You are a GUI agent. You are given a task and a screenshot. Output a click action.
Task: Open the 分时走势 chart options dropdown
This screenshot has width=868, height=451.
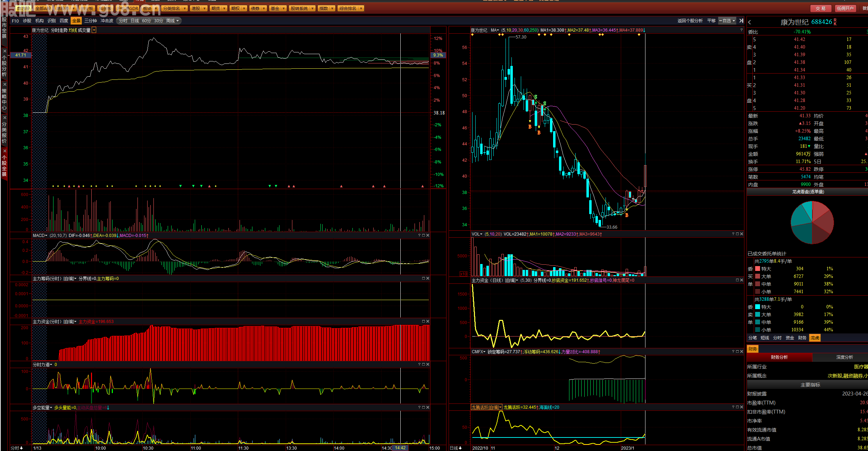click(94, 30)
